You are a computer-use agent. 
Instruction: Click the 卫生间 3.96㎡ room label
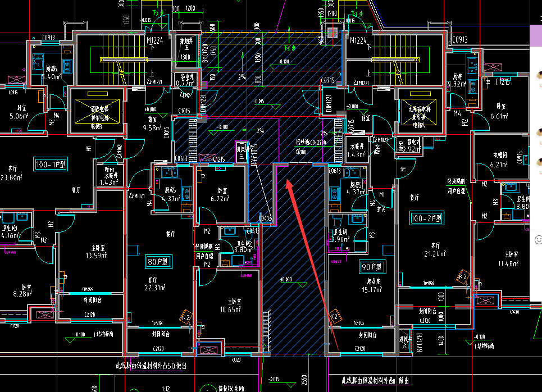click(x=341, y=236)
